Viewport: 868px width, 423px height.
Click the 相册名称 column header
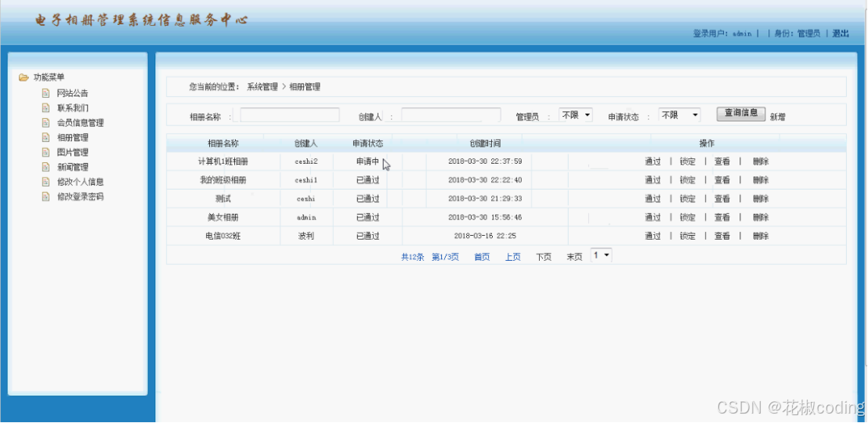[x=223, y=143]
